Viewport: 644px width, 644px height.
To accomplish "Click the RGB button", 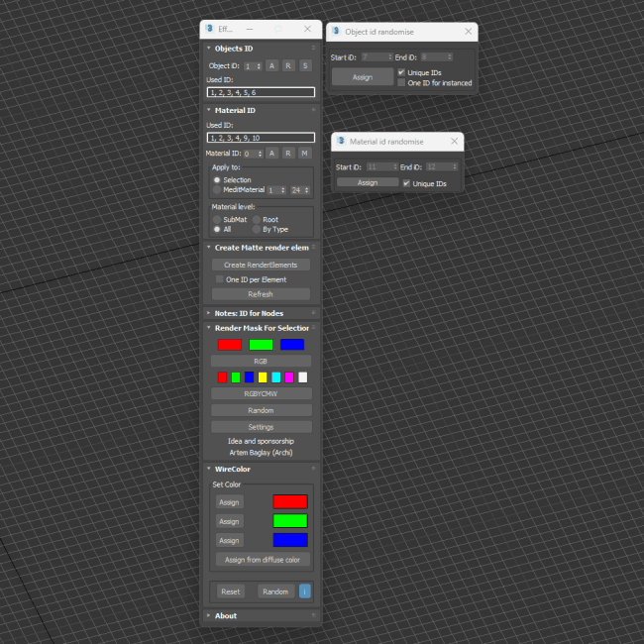I will (261, 361).
